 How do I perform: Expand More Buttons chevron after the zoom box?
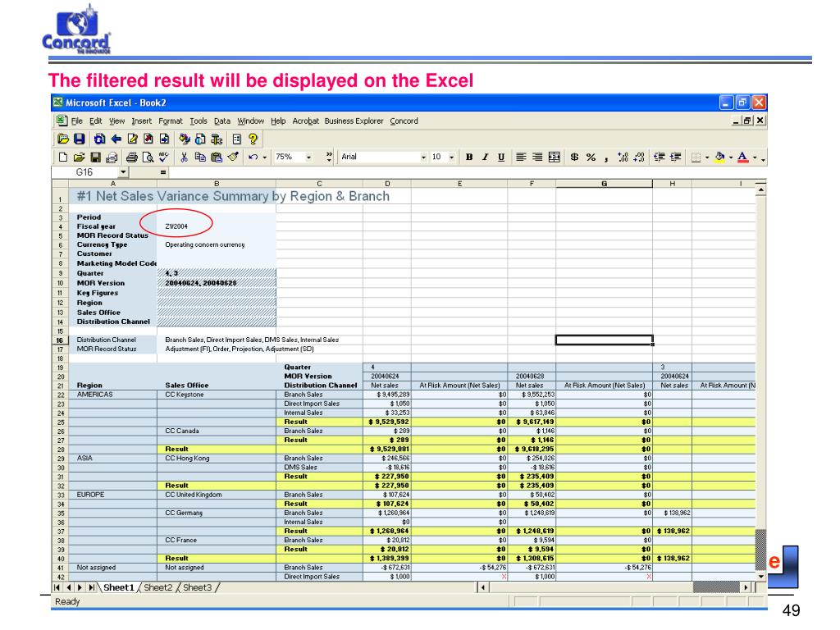pos(329,157)
